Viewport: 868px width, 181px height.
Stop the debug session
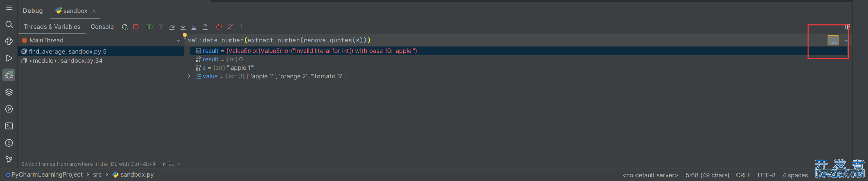click(x=136, y=27)
